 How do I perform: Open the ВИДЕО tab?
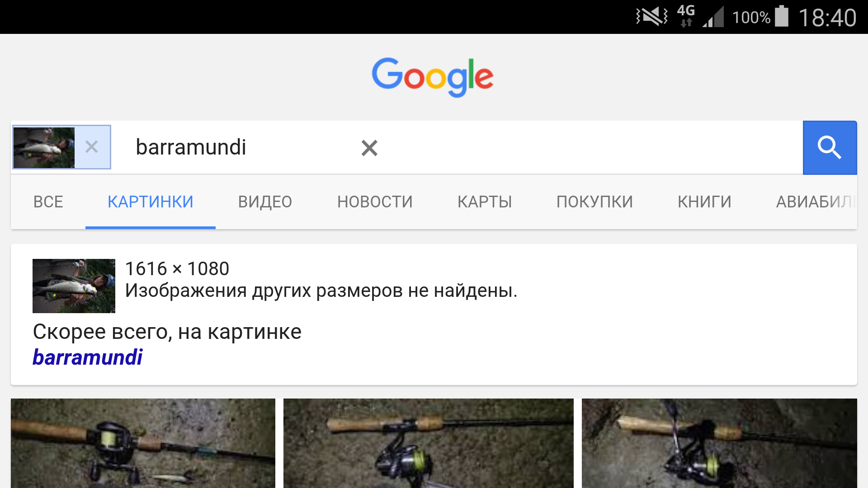click(x=265, y=202)
